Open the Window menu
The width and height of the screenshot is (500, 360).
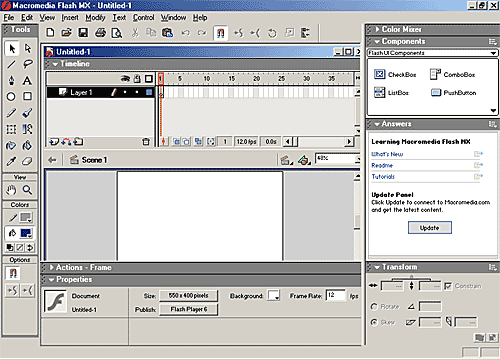click(x=173, y=17)
